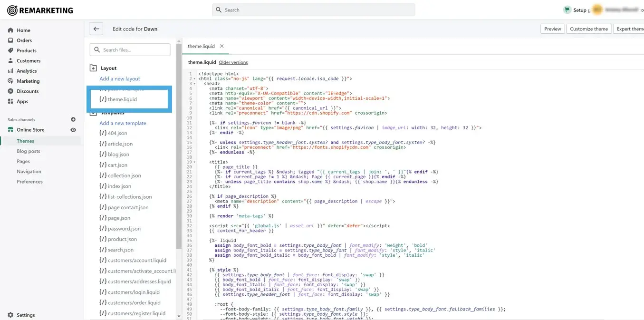Click the Orders icon in left navigation
Screen dimensions: 644x320
10,40
